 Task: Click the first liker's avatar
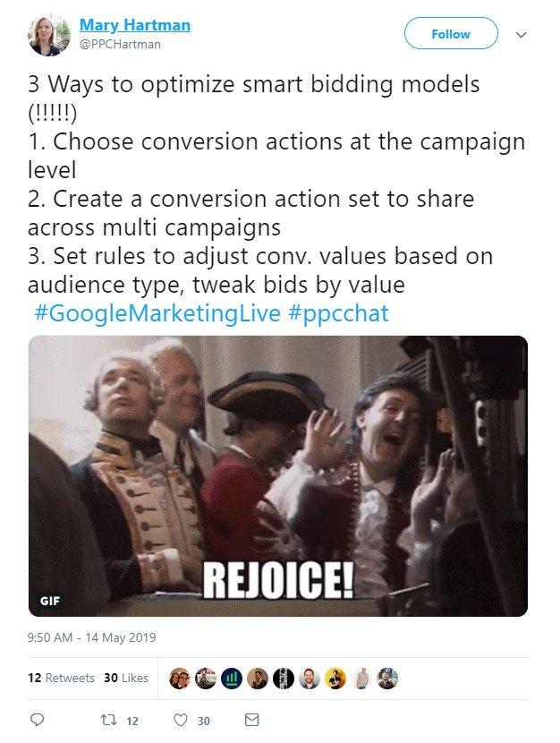[x=180, y=679]
